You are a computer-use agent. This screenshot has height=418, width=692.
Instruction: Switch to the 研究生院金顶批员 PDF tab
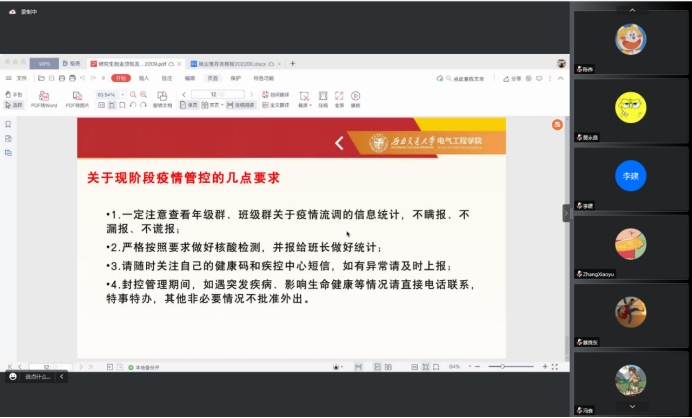[x=130, y=63]
